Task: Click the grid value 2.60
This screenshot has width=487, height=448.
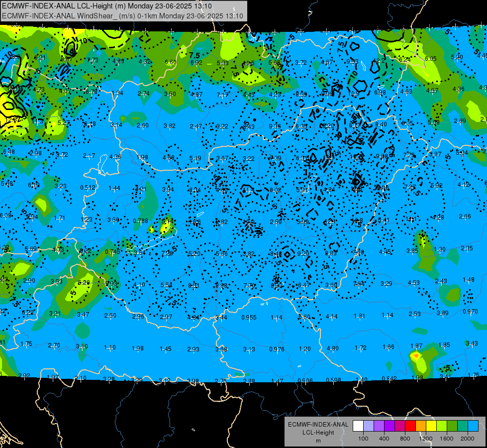Action: [143, 125]
